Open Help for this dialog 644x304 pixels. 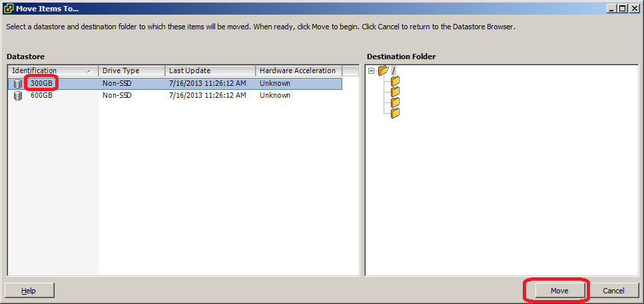point(29,291)
